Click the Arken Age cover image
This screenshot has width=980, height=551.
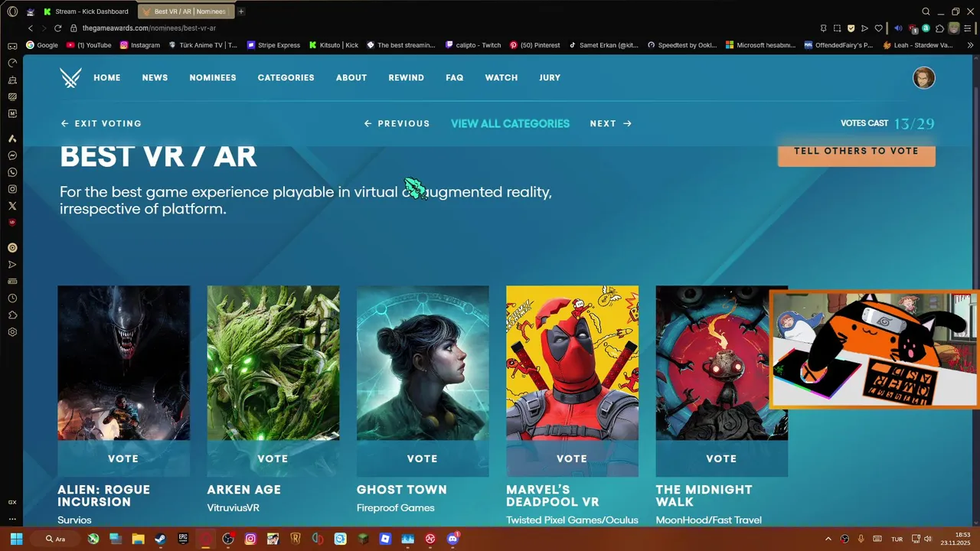click(273, 363)
